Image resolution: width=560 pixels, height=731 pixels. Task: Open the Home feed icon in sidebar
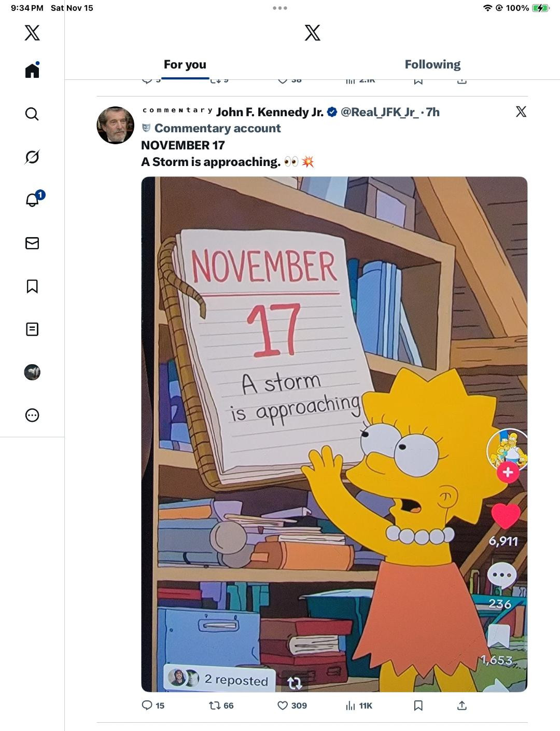point(32,70)
